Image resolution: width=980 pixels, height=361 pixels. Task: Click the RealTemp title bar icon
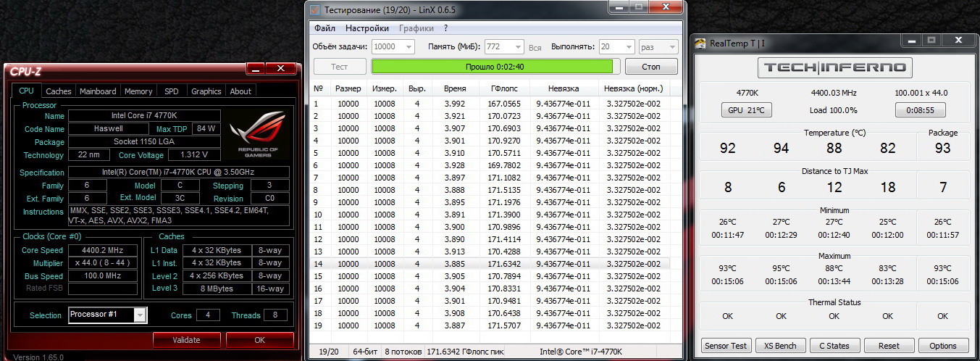pyautogui.click(x=700, y=43)
